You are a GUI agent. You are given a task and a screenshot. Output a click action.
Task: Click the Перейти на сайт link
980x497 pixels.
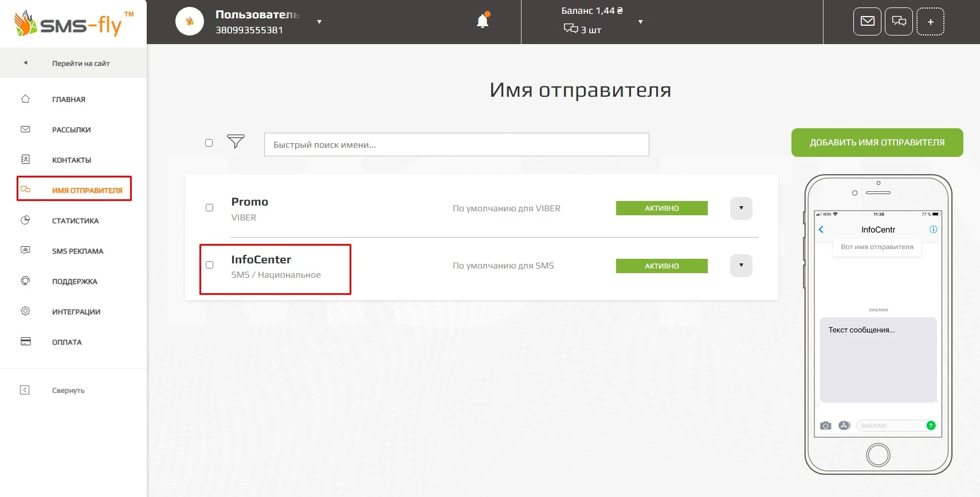click(80, 64)
